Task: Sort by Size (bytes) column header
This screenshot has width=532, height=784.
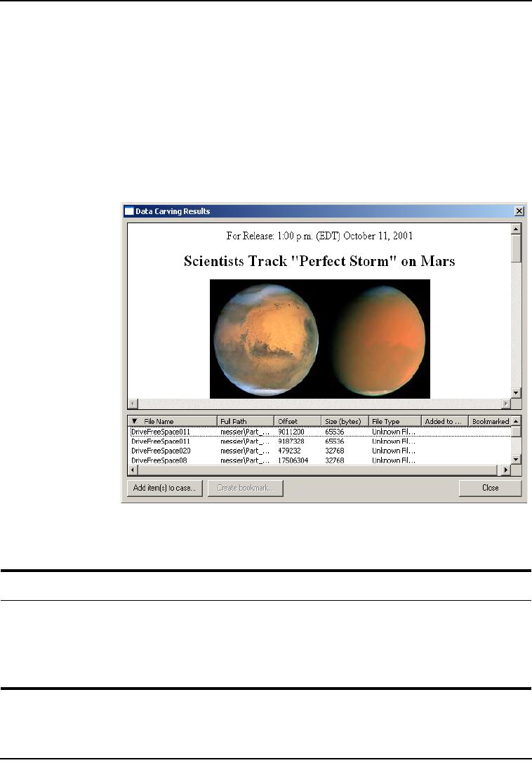Action: pyautogui.click(x=345, y=421)
